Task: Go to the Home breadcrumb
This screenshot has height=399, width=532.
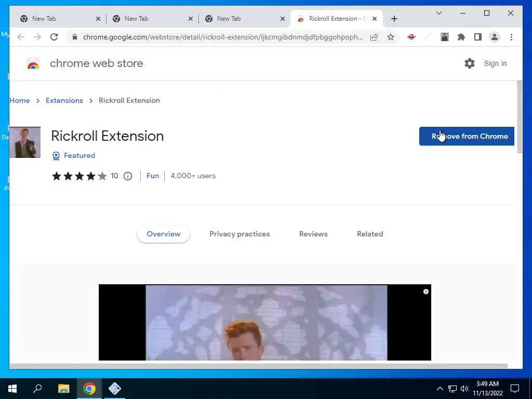Action: pyautogui.click(x=20, y=100)
